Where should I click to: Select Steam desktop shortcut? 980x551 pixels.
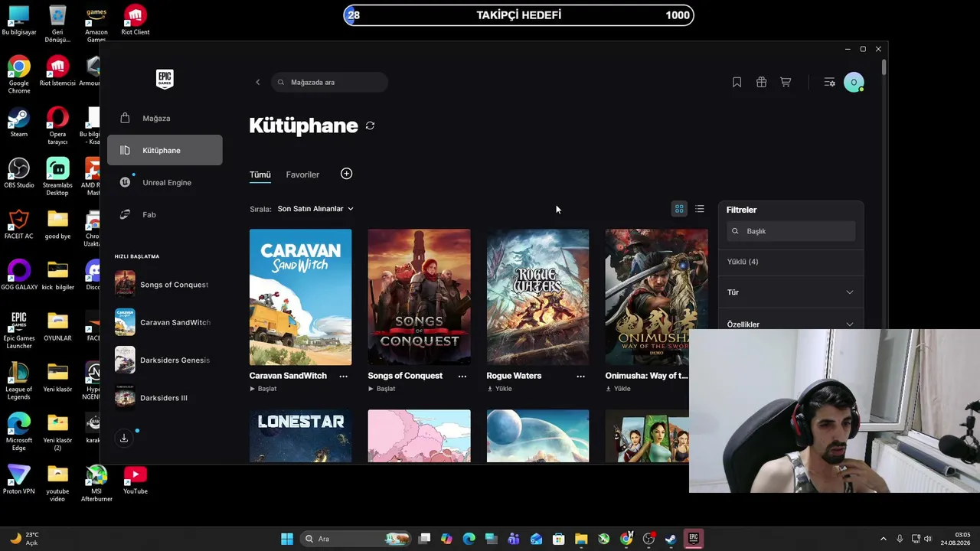click(19, 123)
